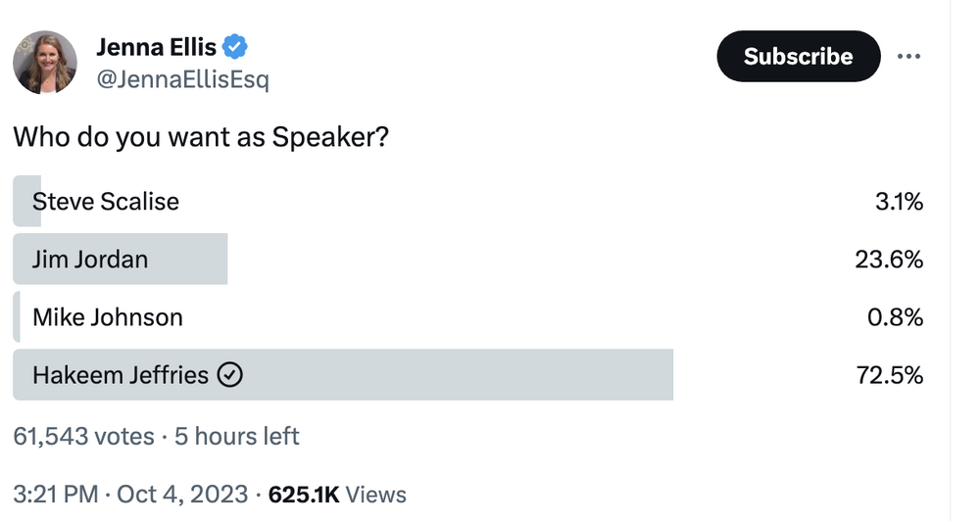Go to the @JennaEllisEsq handle

pos(182,79)
